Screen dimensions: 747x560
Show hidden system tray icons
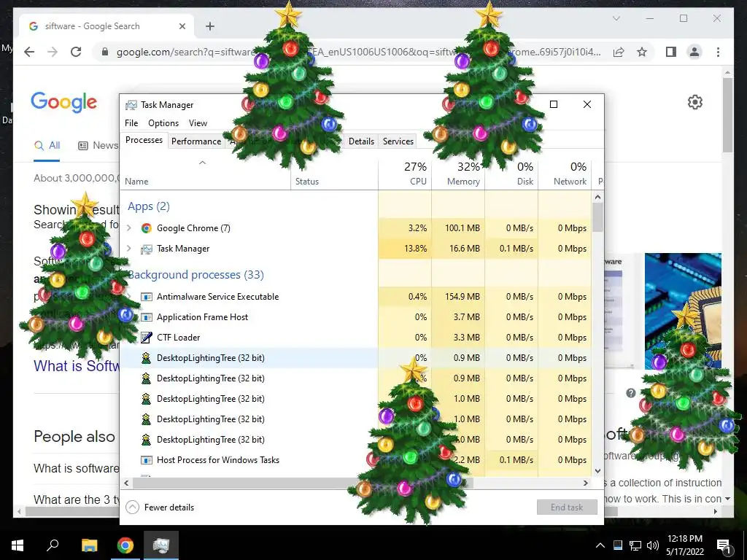pos(600,545)
